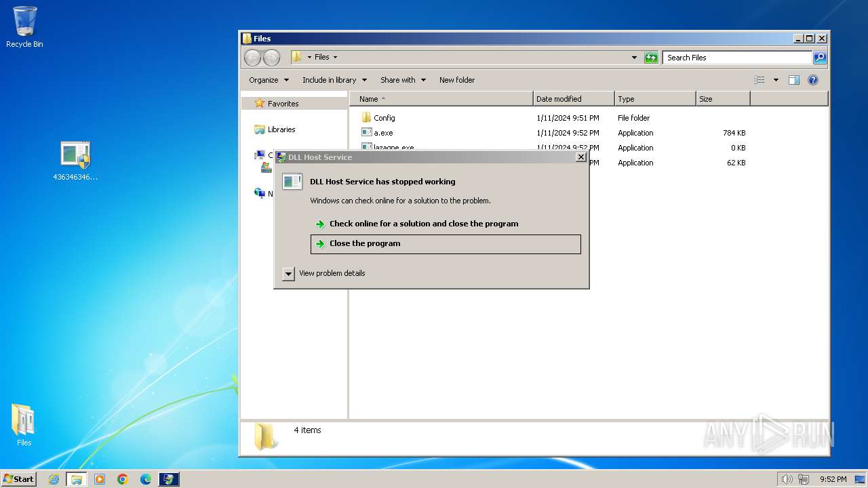Viewport: 868px width, 488px height.
Task: Click the Search Files input field
Action: [737, 58]
